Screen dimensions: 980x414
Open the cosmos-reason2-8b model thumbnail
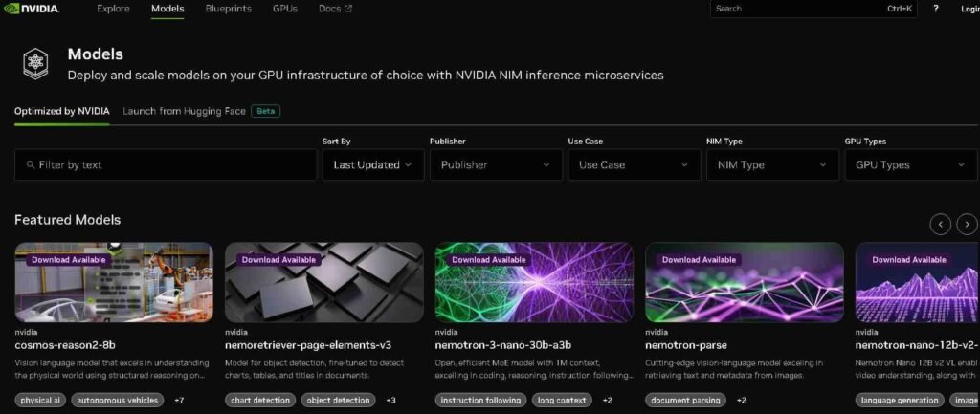[114, 282]
